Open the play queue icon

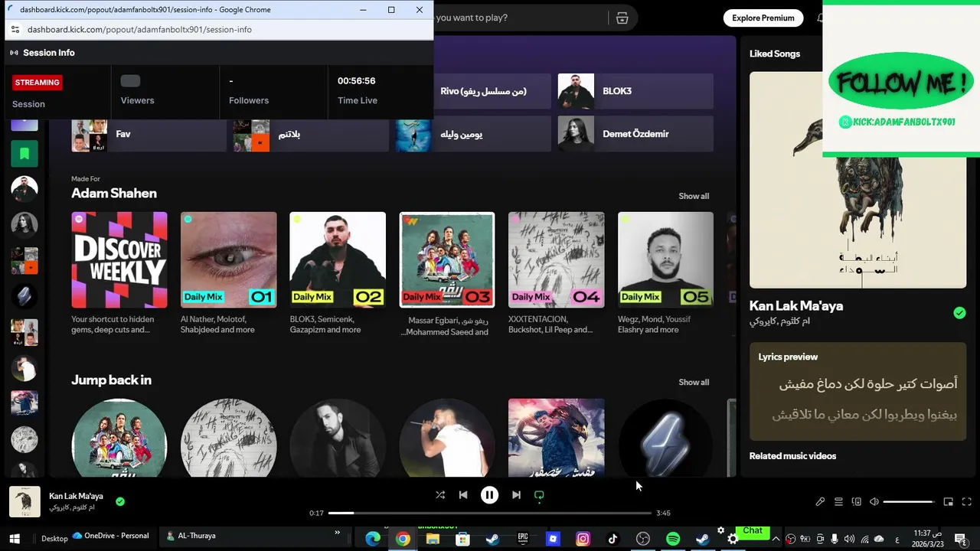838,502
